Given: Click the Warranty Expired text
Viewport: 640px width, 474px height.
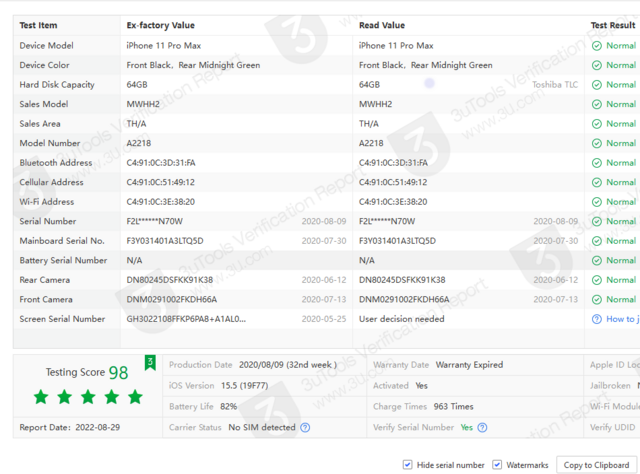Looking at the screenshot, I should coord(469,365).
